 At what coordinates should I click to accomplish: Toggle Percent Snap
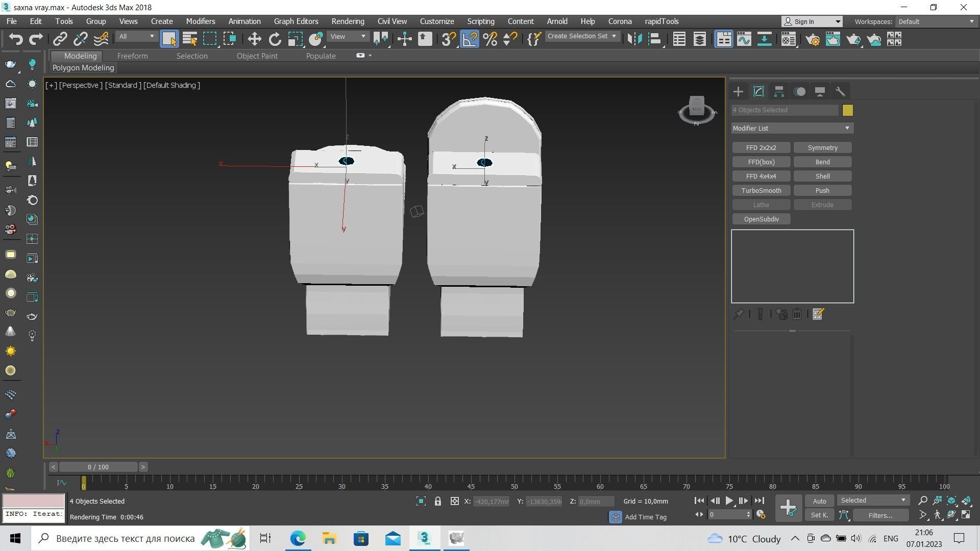pyautogui.click(x=490, y=39)
